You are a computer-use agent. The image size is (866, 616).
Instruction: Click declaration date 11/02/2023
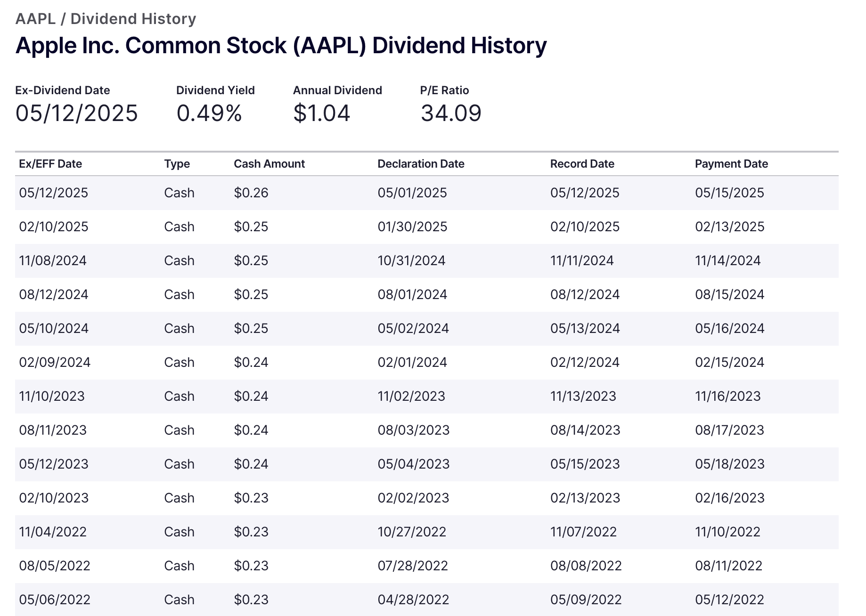pos(411,396)
